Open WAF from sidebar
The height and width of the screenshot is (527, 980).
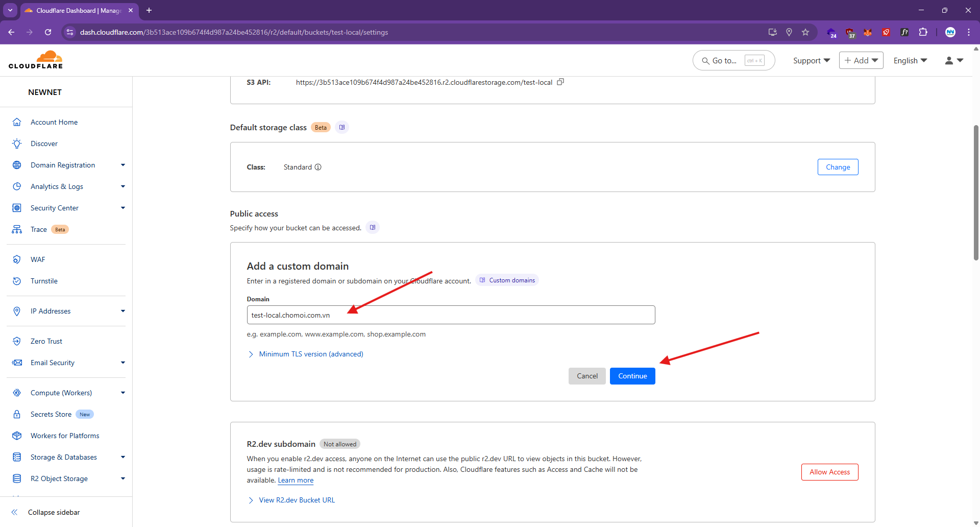pos(38,259)
